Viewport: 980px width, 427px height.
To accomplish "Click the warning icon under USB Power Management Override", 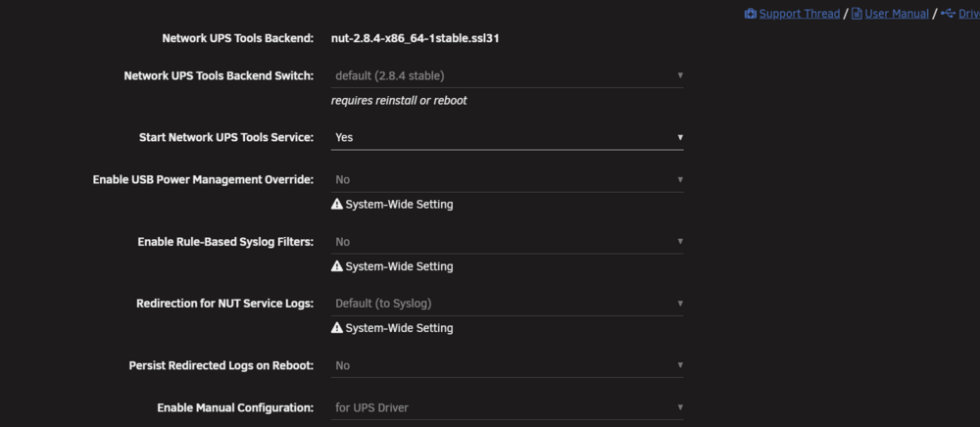I will point(337,204).
